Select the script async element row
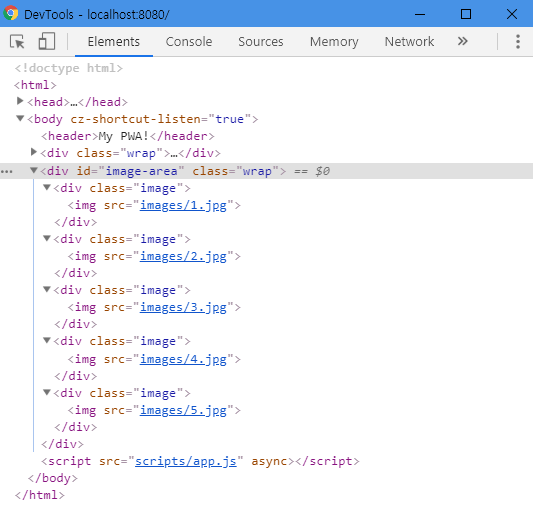 (x=200, y=461)
